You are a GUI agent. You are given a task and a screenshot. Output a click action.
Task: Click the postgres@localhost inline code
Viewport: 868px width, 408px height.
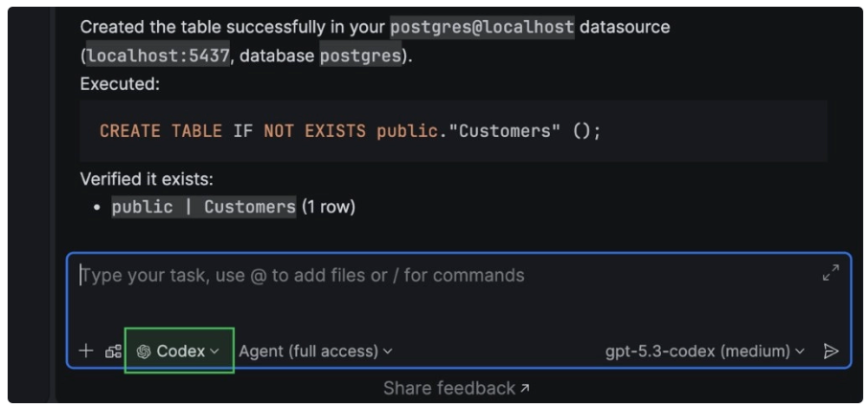click(482, 27)
